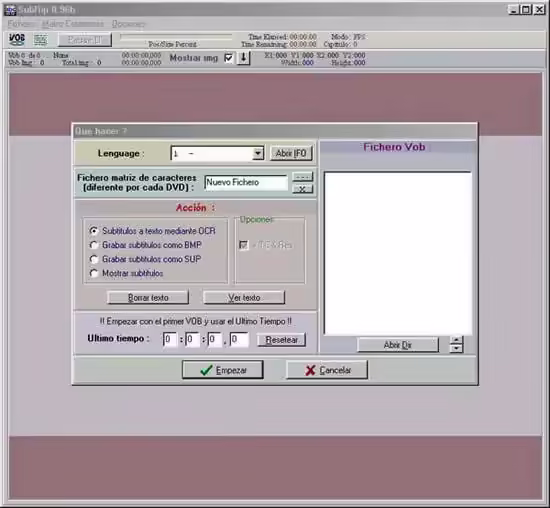550x508 pixels.
Task: Open the Opciones menu in menu bar
Action: pos(128,24)
